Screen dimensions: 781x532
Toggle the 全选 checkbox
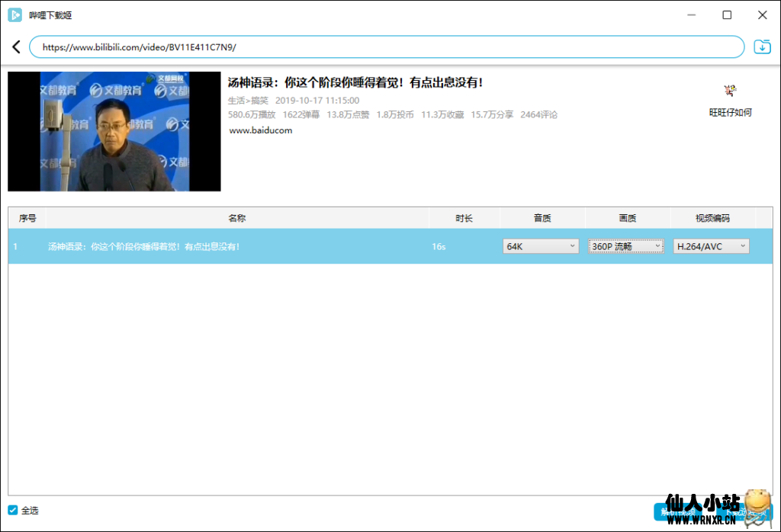click(x=13, y=510)
